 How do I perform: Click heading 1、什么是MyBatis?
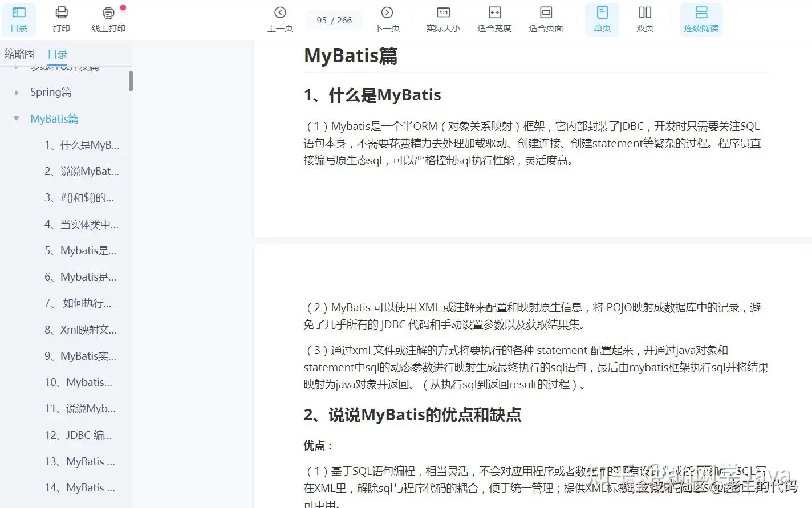(x=372, y=95)
